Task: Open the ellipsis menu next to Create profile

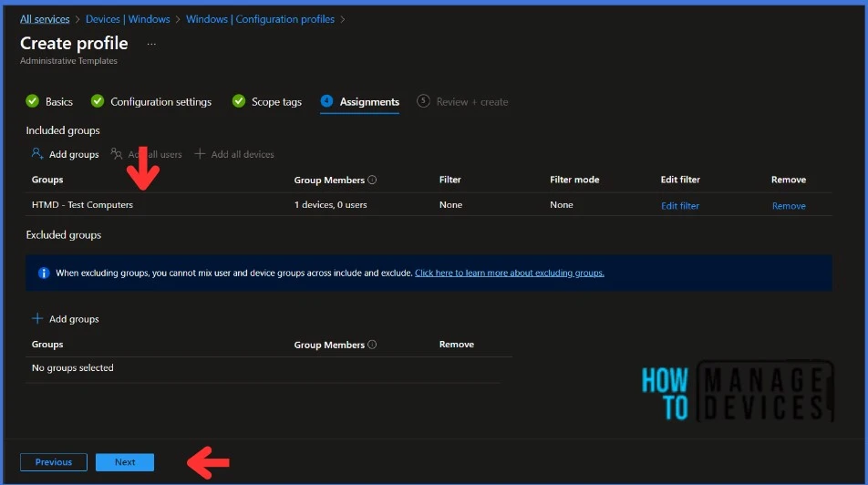Action: (x=151, y=44)
